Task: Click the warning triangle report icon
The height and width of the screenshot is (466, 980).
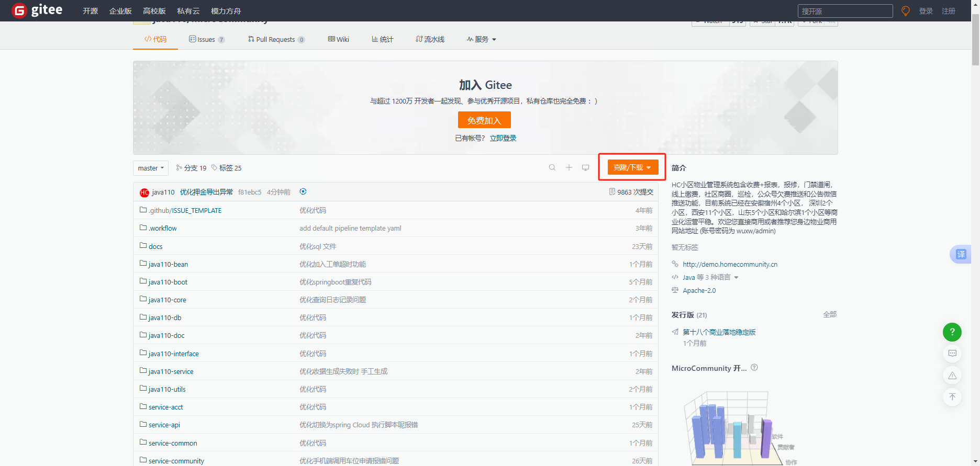Action: click(952, 376)
